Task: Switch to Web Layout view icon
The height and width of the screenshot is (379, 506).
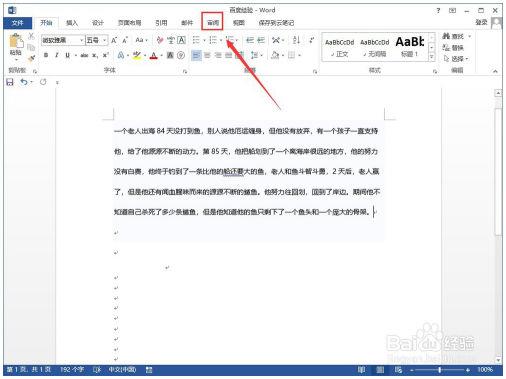Action: pos(398,370)
